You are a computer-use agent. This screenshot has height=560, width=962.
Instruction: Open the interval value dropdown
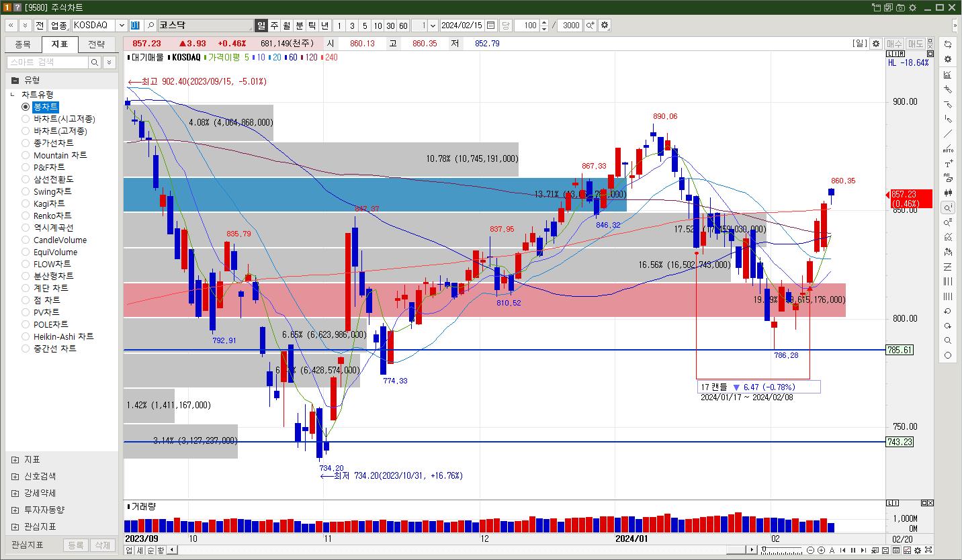pos(433,26)
